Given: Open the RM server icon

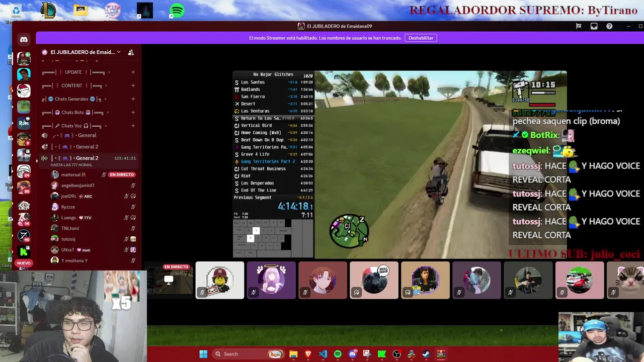Looking at the screenshot, I should point(24,123).
